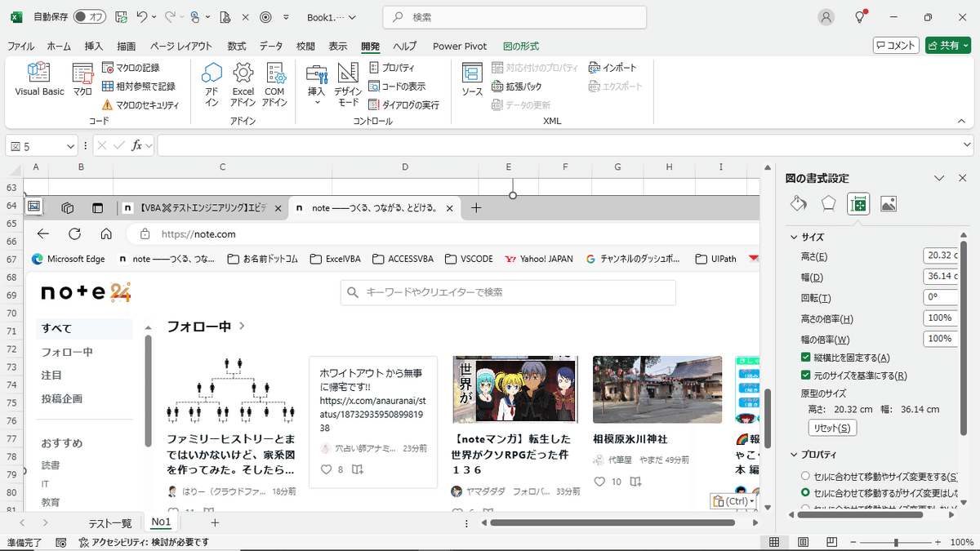Image resolution: width=980 pixels, height=551 pixels.
Task: Switch to the 数式 ribbon tab
Action: click(x=237, y=47)
